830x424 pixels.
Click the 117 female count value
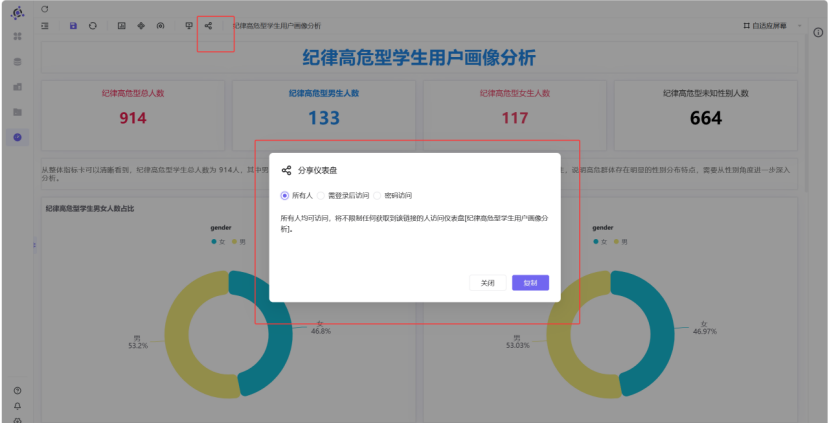[x=515, y=118]
